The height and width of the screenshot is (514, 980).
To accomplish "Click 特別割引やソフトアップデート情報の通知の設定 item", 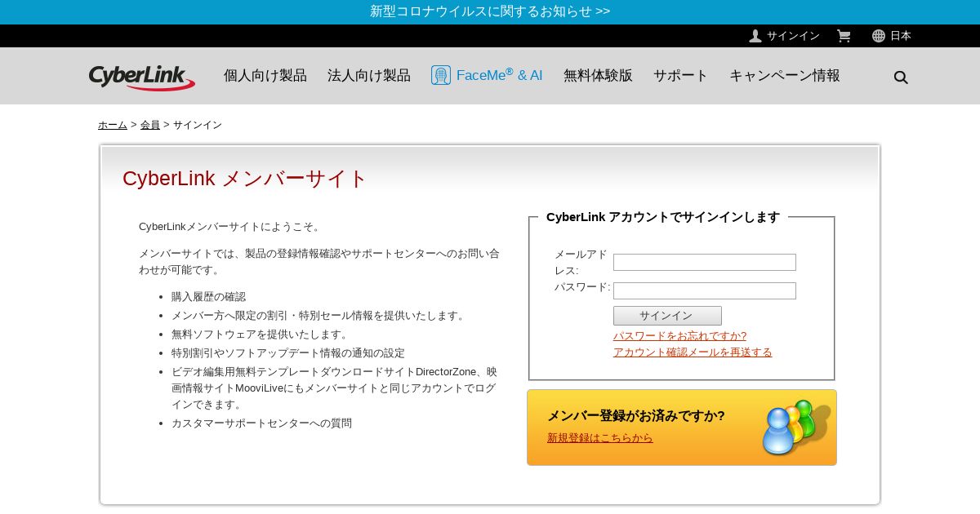I will [x=288, y=353].
